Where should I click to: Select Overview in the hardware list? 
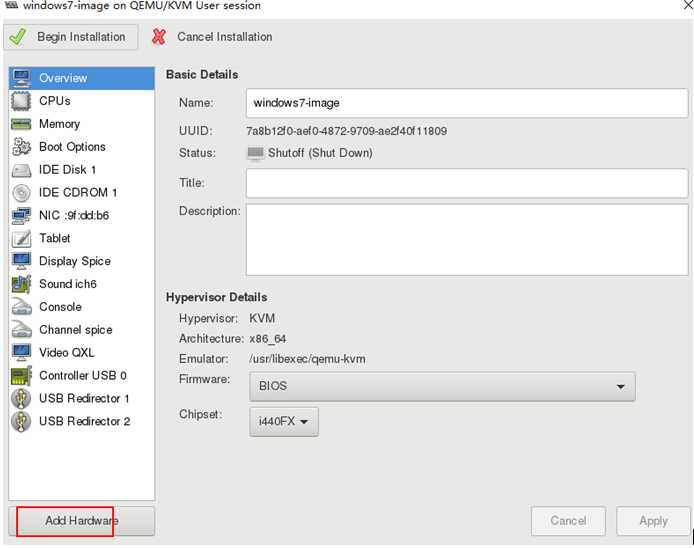point(63,78)
